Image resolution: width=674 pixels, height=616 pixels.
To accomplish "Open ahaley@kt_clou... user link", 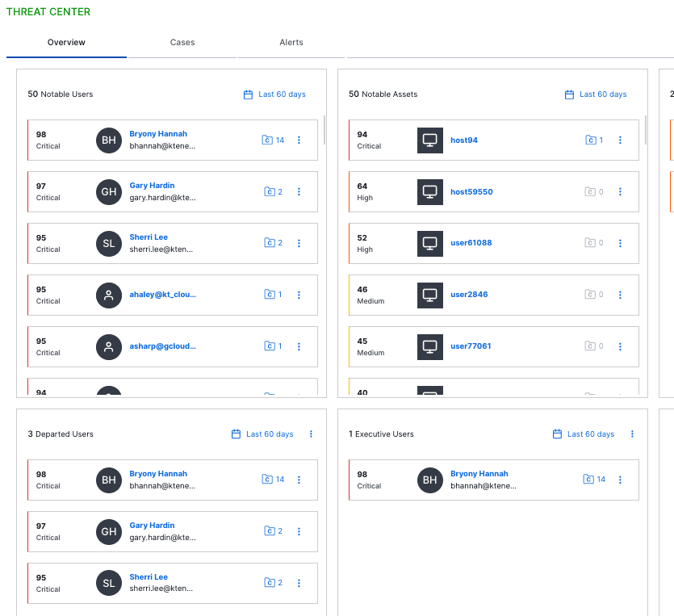I will [162, 295].
